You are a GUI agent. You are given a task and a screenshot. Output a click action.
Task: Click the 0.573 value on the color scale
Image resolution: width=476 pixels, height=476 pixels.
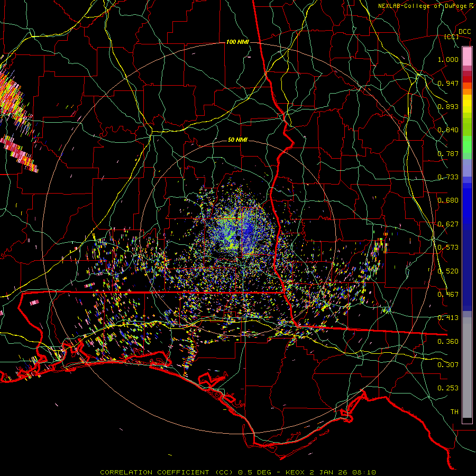(448, 248)
